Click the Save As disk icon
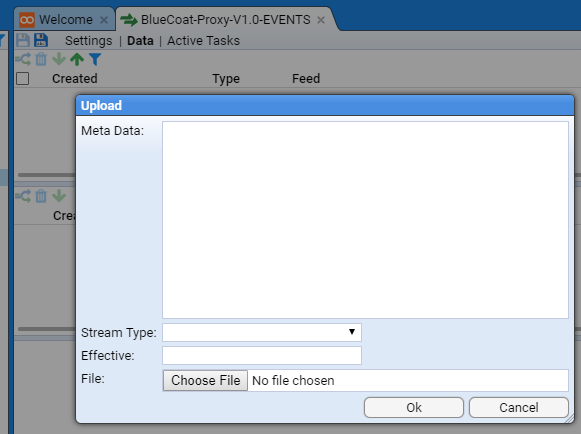The image size is (581, 434). [41, 40]
